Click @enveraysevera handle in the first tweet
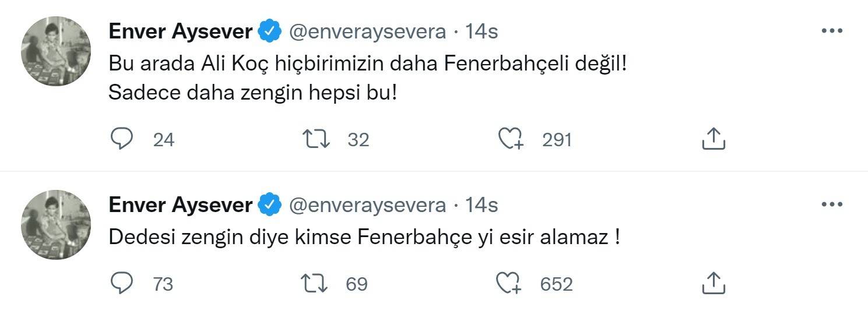The width and height of the screenshot is (868, 314). point(367,32)
